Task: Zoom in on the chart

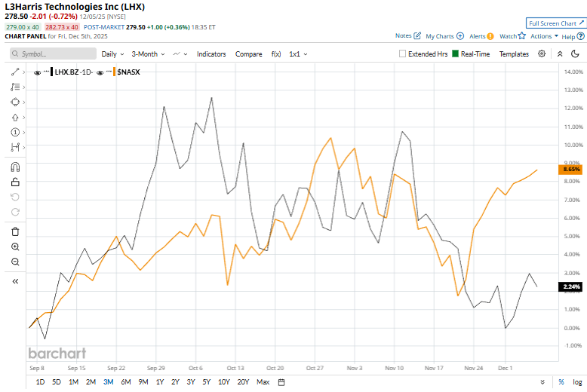Action: point(15,247)
